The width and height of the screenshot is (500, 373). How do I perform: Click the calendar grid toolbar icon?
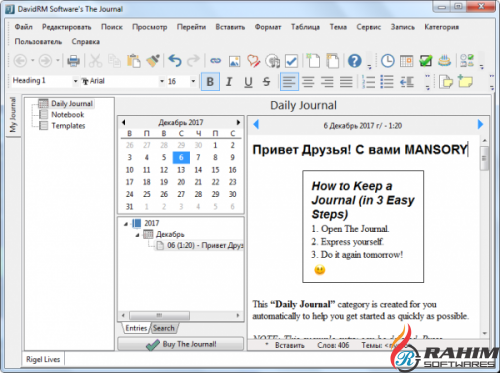(x=407, y=61)
